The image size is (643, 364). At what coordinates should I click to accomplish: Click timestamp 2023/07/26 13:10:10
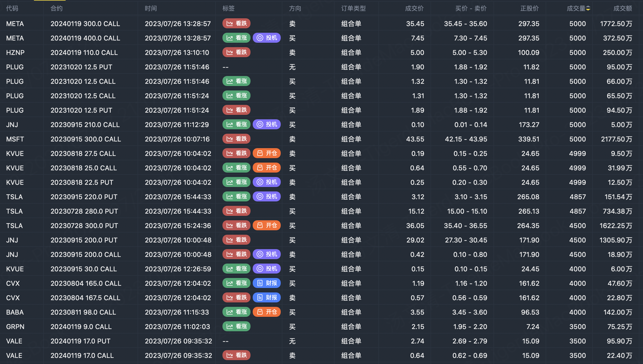pyautogui.click(x=177, y=52)
